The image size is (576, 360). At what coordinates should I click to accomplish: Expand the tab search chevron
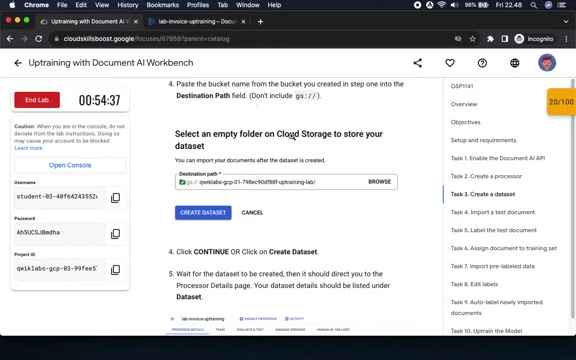pyautogui.click(x=566, y=22)
